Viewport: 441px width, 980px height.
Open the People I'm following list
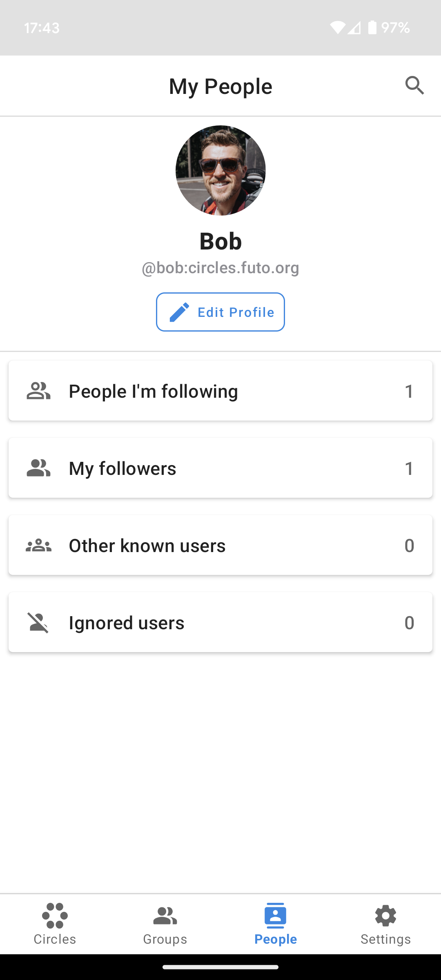[x=220, y=391]
